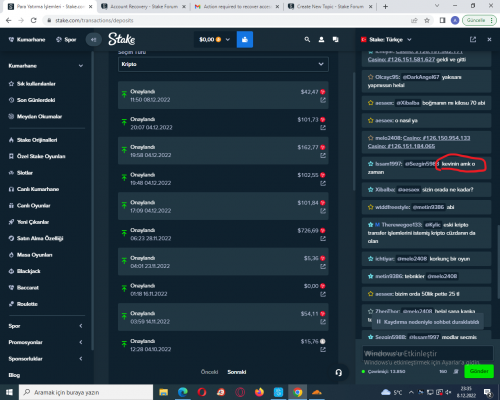Open Yeni Çıkanlar in sidebar
500x400 pixels.
click(29, 222)
